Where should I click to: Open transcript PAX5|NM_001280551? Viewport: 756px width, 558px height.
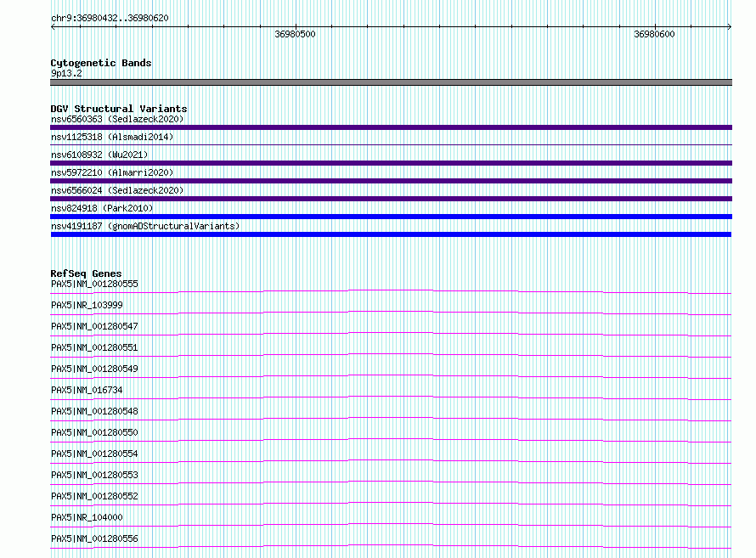94,347
